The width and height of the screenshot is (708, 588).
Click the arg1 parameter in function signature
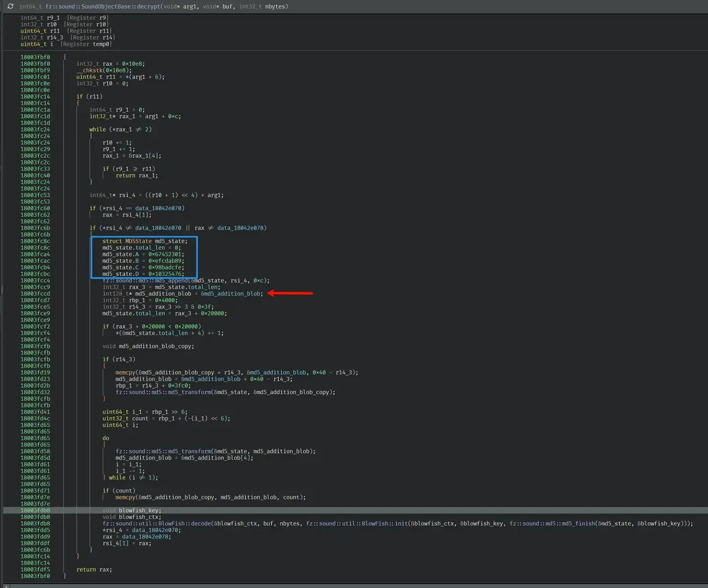[190, 7]
